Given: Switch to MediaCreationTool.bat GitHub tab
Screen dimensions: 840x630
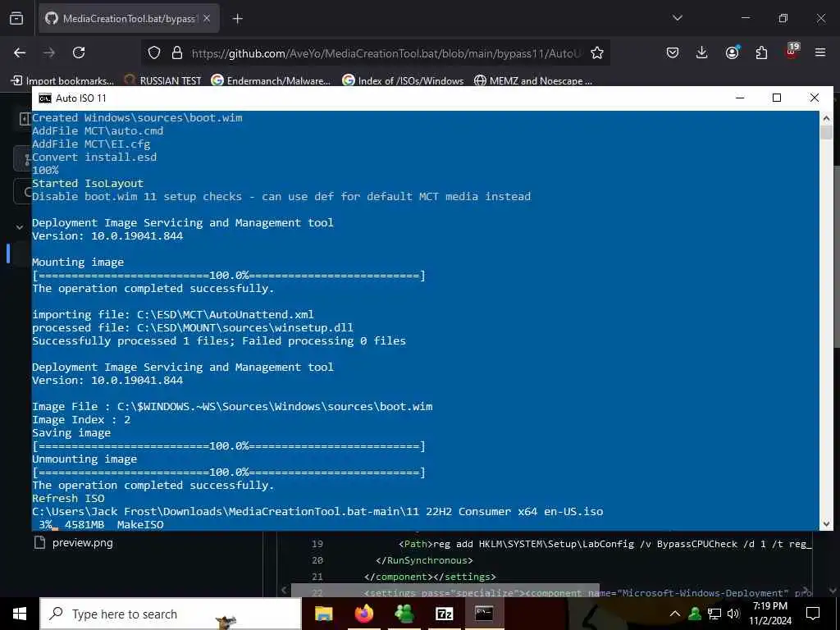Looking at the screenshot, I should point(129,19).
